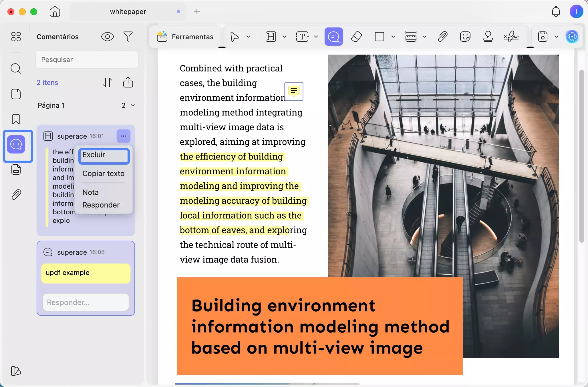Click the Pesquisar search field
The width and height of the screenshot is (588, 387).
[x=87, y=60]
